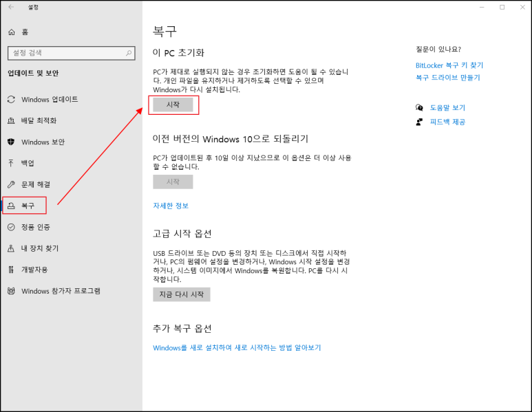
Task: Click the 질문이 있나요? text
Action: pyautogui.click(x=438, y=50)
